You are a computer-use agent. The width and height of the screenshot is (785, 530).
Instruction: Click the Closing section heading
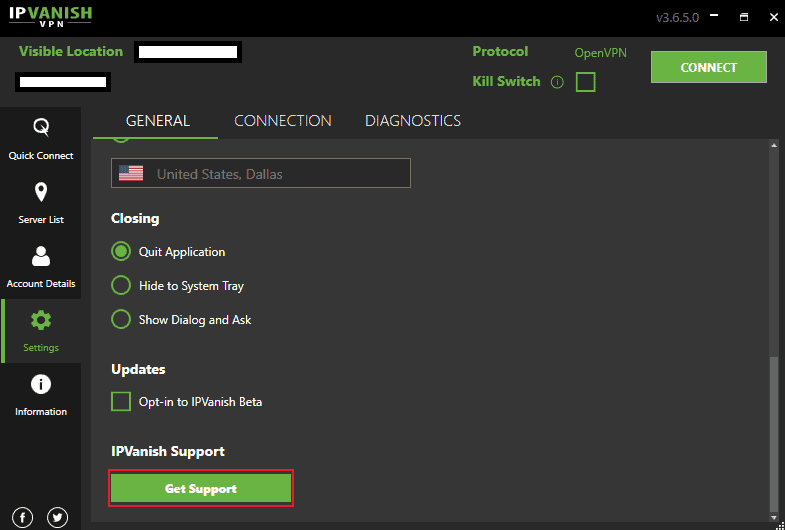point(135,219)
